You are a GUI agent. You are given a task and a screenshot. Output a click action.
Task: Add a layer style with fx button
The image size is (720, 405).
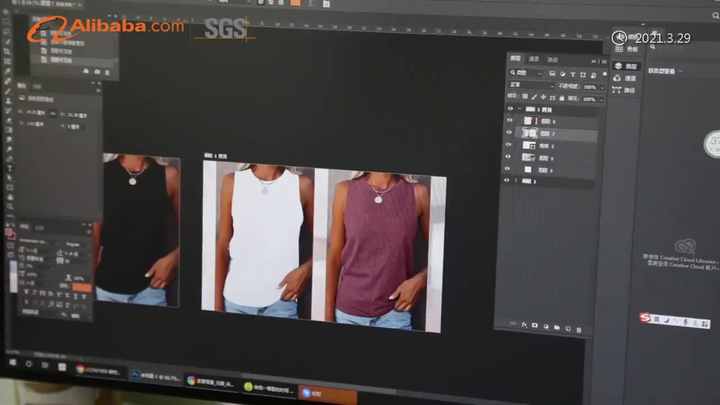(524, 325)
